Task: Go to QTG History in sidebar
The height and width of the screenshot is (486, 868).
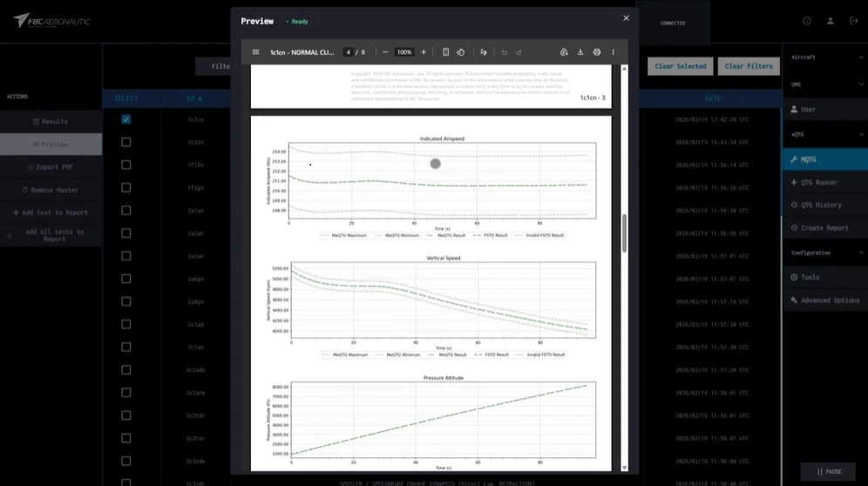Action: point(821,205)
